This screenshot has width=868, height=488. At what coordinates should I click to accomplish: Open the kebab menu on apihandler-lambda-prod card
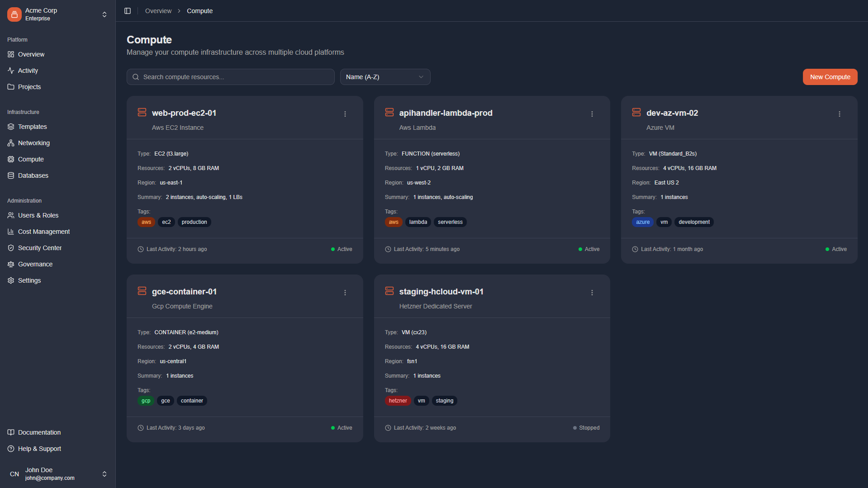pos(592,114)
